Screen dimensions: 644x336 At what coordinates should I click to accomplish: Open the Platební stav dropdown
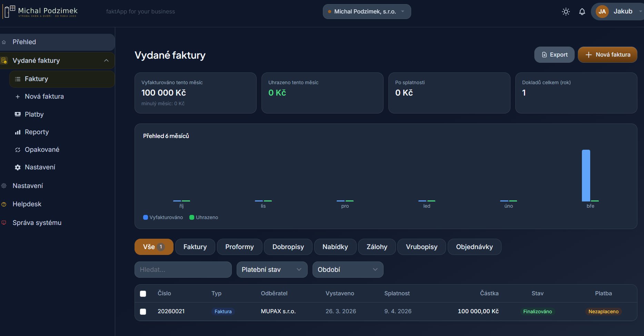pos(272,269)
